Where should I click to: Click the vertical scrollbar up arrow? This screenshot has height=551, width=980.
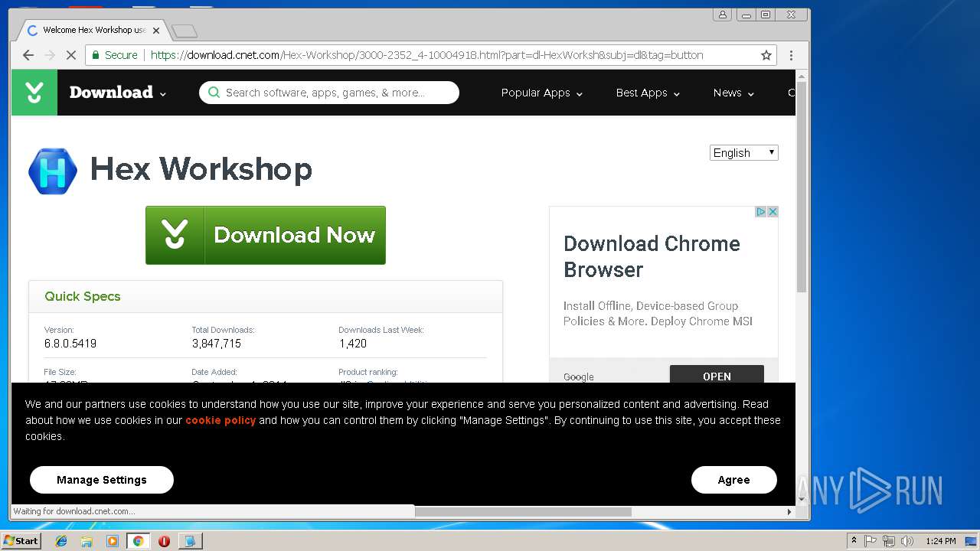[802, 76]
